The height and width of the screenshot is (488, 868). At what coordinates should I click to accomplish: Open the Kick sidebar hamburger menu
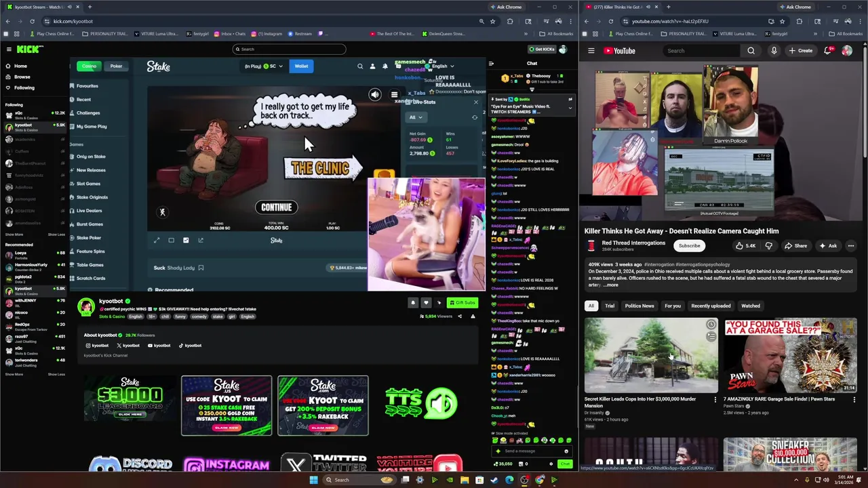point(9,49)
